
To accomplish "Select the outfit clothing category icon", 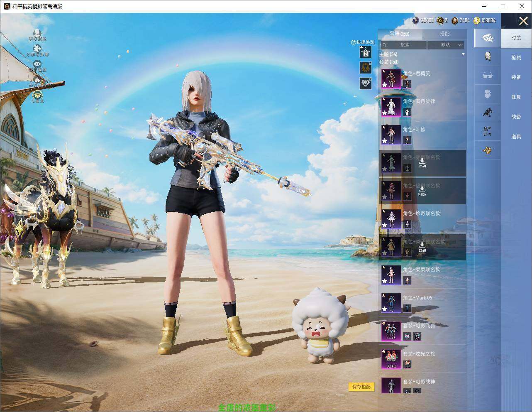I will (488, 38).
